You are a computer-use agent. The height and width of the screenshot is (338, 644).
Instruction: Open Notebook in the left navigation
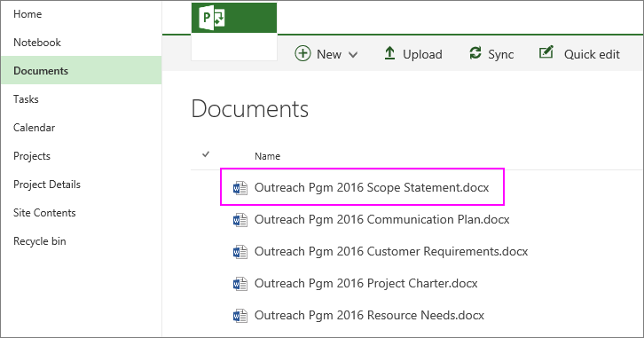(x=37, y=43)
